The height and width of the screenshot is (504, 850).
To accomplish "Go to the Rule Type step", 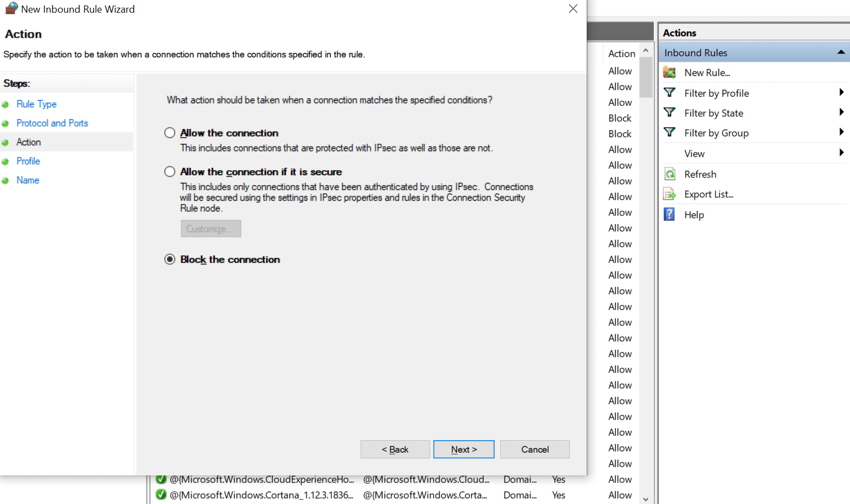I will point(36,104).
